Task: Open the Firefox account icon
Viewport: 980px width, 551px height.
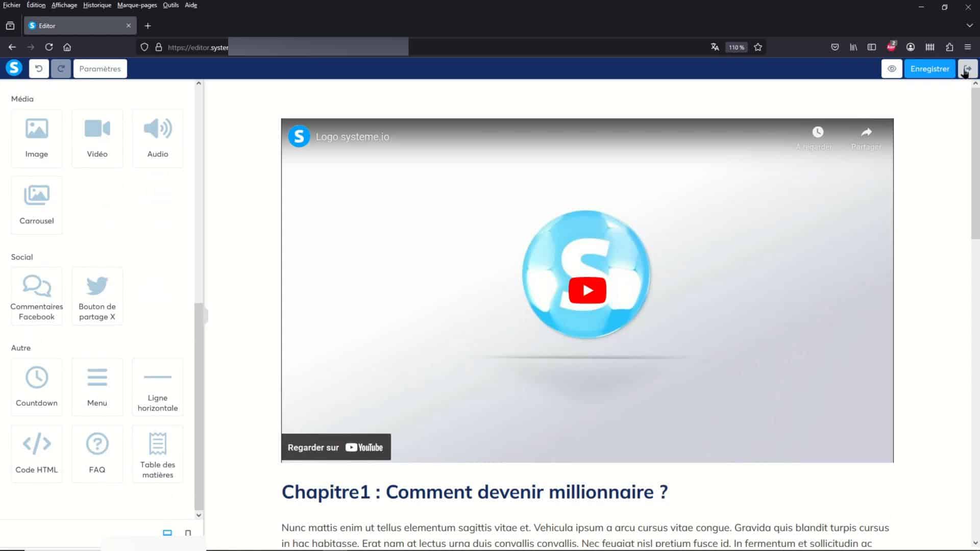Action: click(x=910, y=47)
